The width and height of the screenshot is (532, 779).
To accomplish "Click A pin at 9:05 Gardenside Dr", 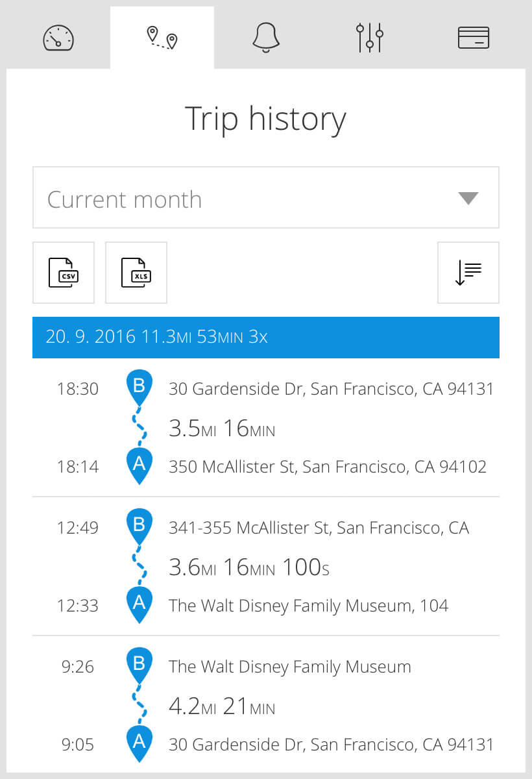I will (x=139, y=743).
